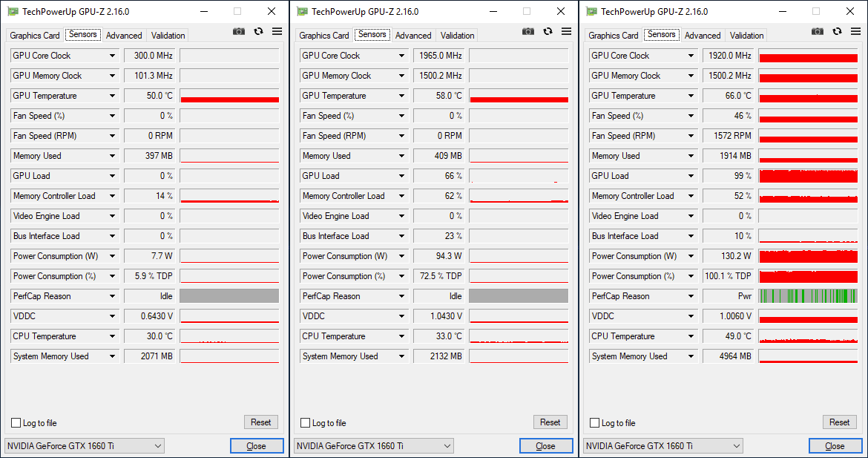Expand the GPU Temperature dropdown showing 58.0 °C
868x458 pixels.
click(402, 96)
